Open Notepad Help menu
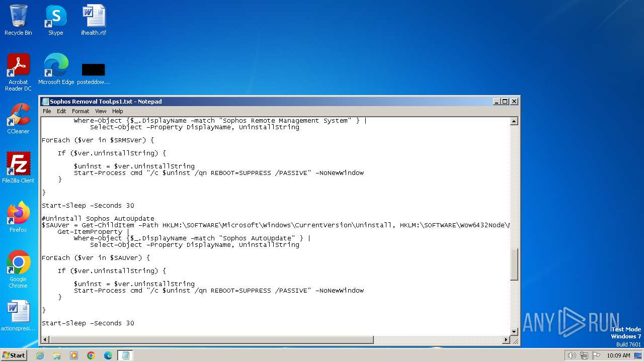The height and width of the screenshot is (362, 644). [117, 111]
